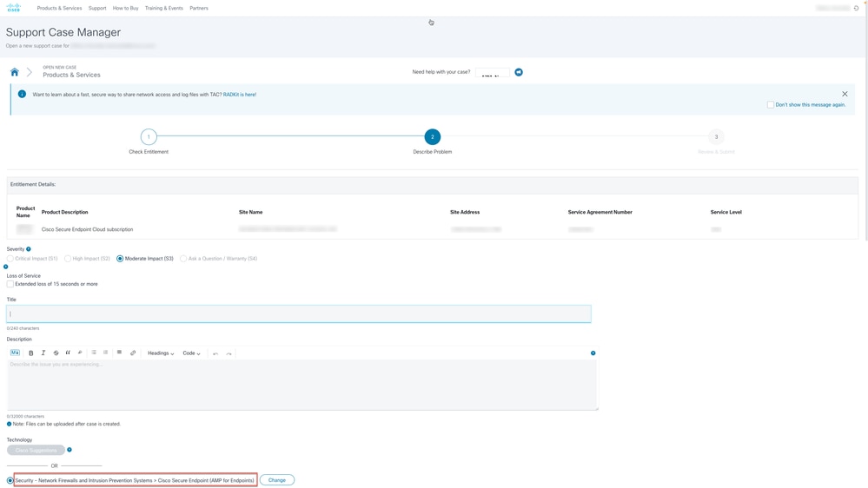Image resolution: width=868 pixels, height=488 pixels.
Task: Click the 'Product Description' column header
Action: (65, 212)
